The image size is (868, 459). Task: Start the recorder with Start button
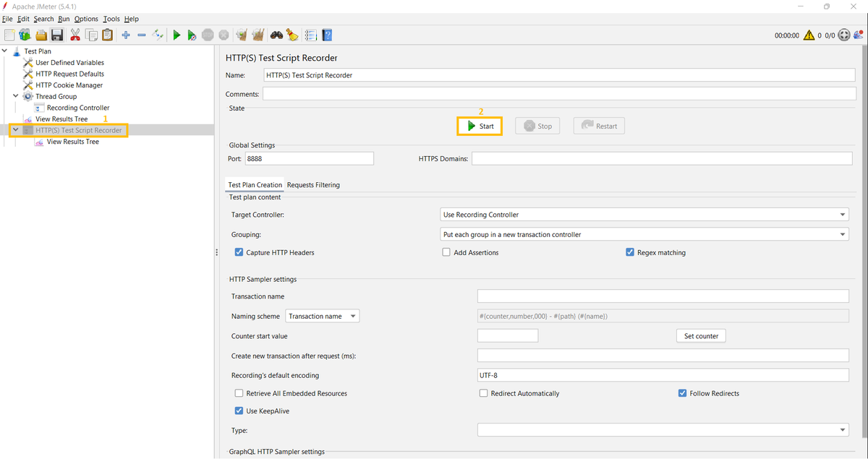[480, 126]
